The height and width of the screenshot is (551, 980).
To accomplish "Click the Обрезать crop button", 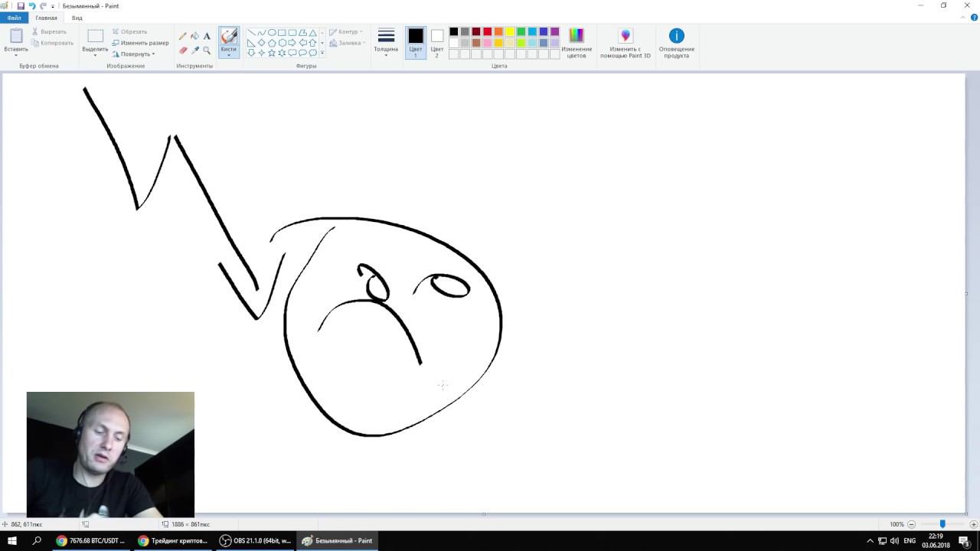I will (x=129, y=32).
